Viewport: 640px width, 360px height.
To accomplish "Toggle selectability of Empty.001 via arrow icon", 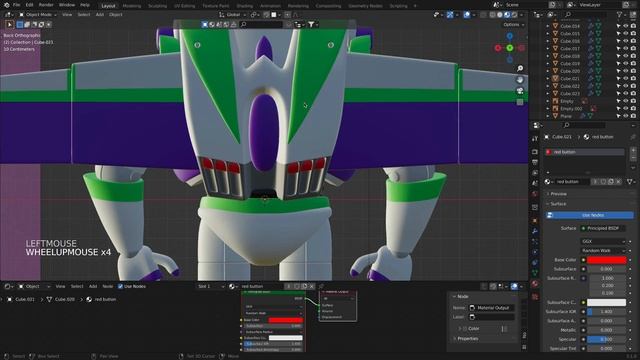I will (618, 109).
